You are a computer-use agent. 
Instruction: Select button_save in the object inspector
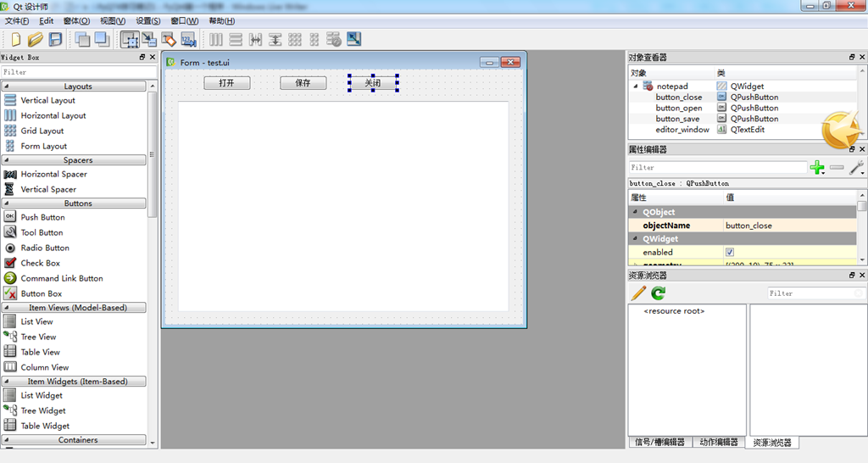coord(677,119)
